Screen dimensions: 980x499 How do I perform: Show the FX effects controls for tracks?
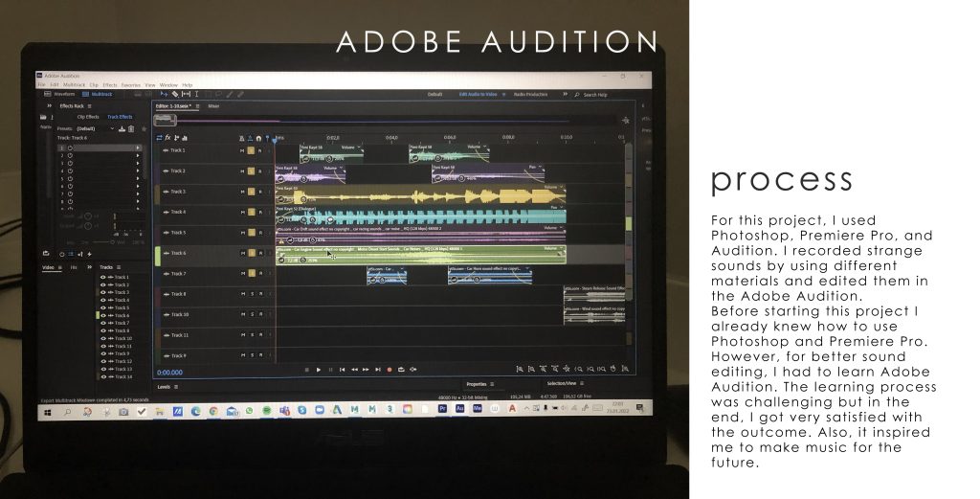[168, 138]
